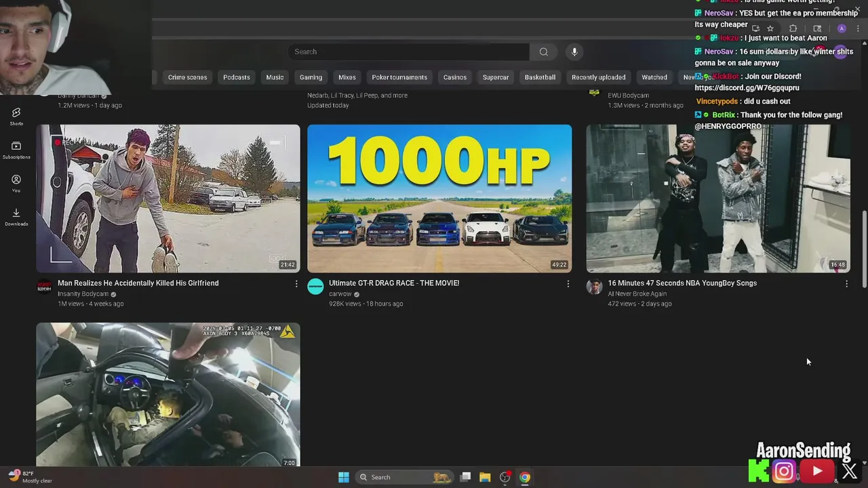Open the AI Never Broke Again channel avatar
The image size is (868, 488).
coord(594,287)
